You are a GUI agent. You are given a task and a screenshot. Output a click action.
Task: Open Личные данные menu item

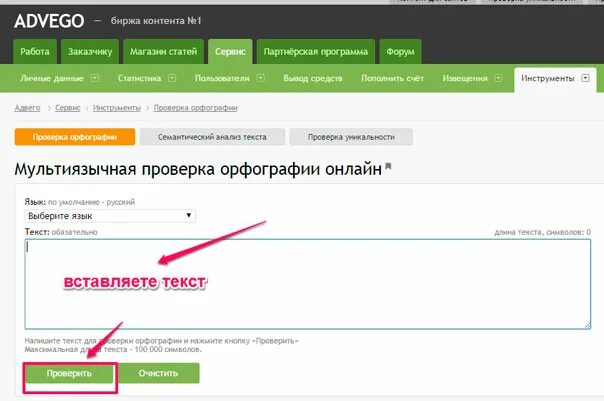[x=52, y=78]
